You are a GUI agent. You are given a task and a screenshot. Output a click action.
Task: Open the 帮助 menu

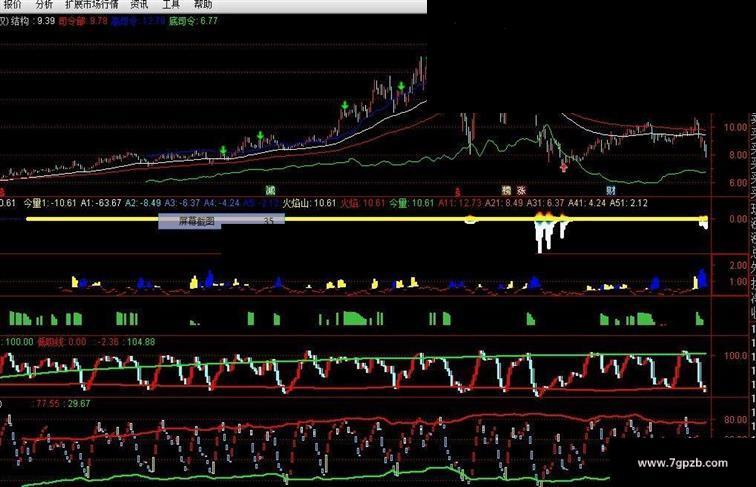coord(203,4)
